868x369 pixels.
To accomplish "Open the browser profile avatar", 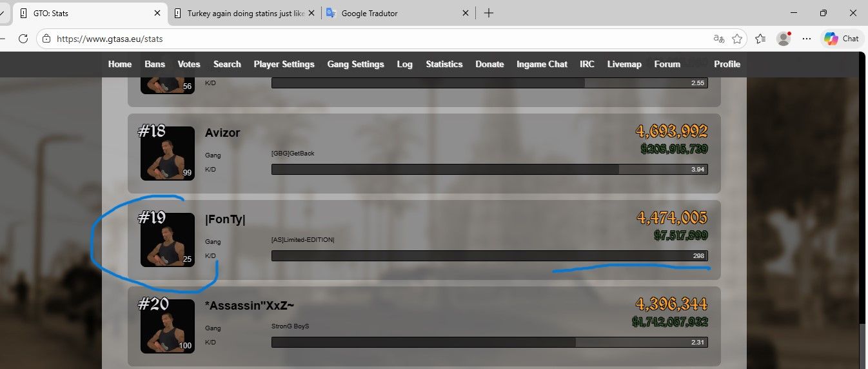I will (x=784, y=39).
